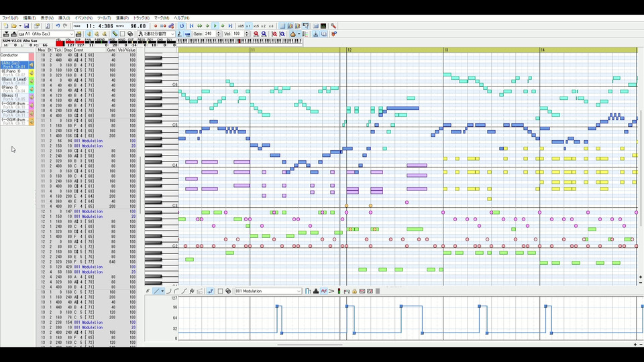Open the ファイル(F) menu

pos(10,18)
